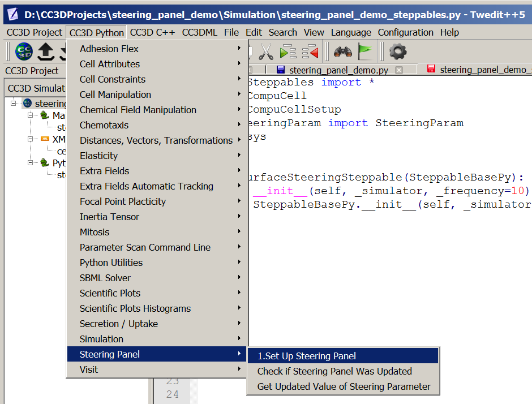Click the scissors cut icon

click(x=266, y=52)
